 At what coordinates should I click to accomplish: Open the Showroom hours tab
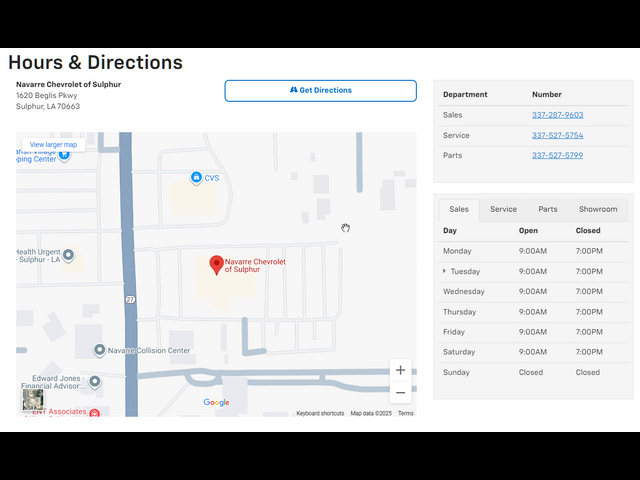pos(598,209)
